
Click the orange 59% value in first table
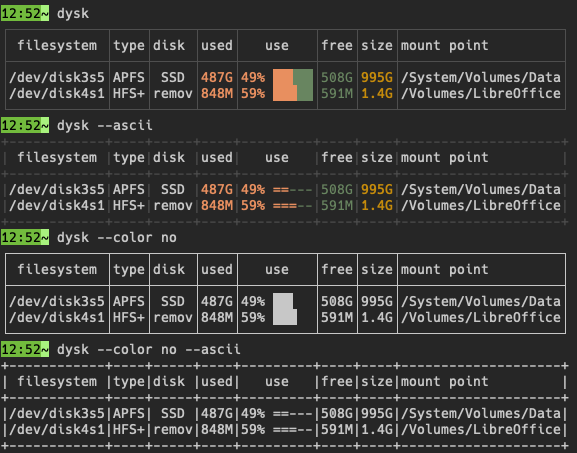(253, 93)
